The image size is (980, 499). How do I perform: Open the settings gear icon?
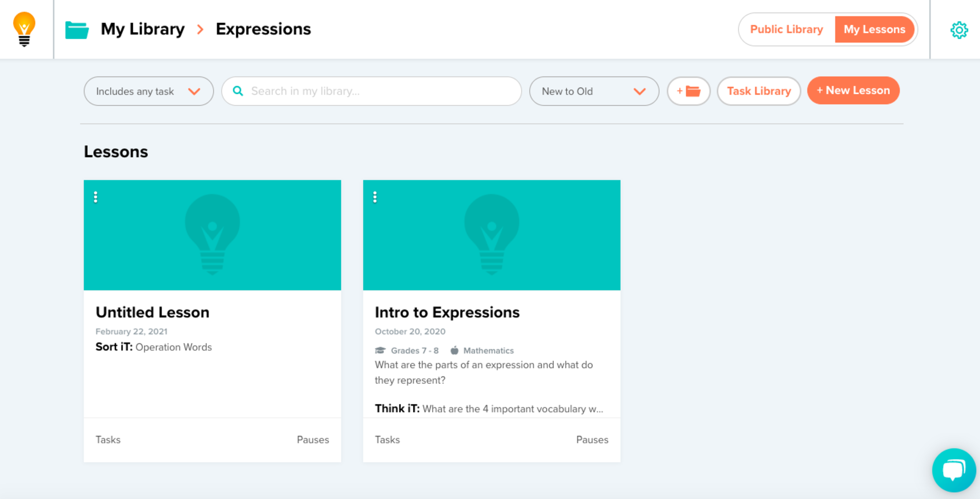[x=958, y=30]
